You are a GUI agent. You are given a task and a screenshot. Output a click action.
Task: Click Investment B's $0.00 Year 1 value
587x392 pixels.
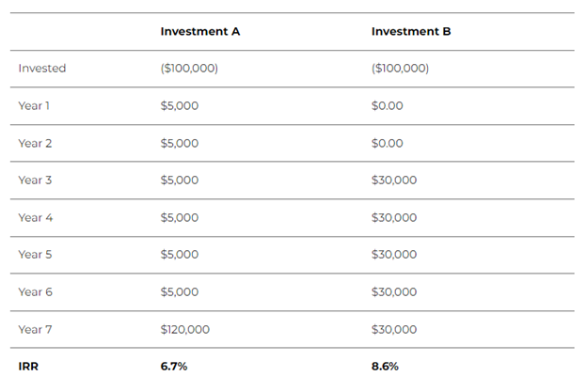387,105
